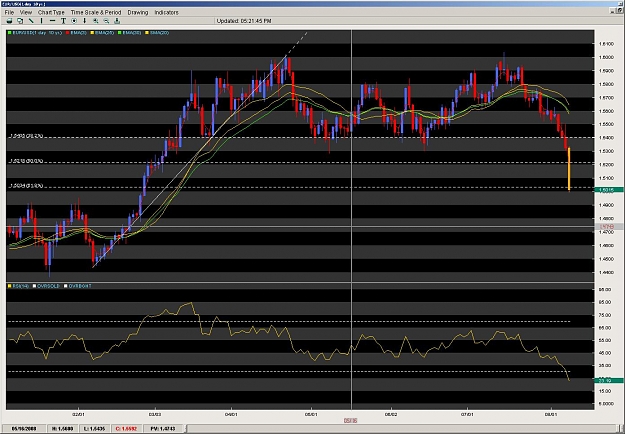
Task: Select the trend line drawing tool
Action: pyautogui.click(x=31, y=21)
